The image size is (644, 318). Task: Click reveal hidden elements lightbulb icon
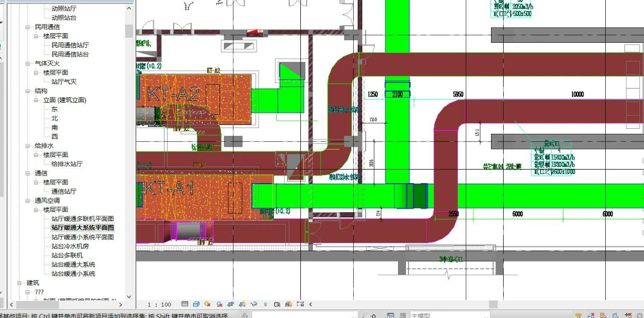point(266,304)
